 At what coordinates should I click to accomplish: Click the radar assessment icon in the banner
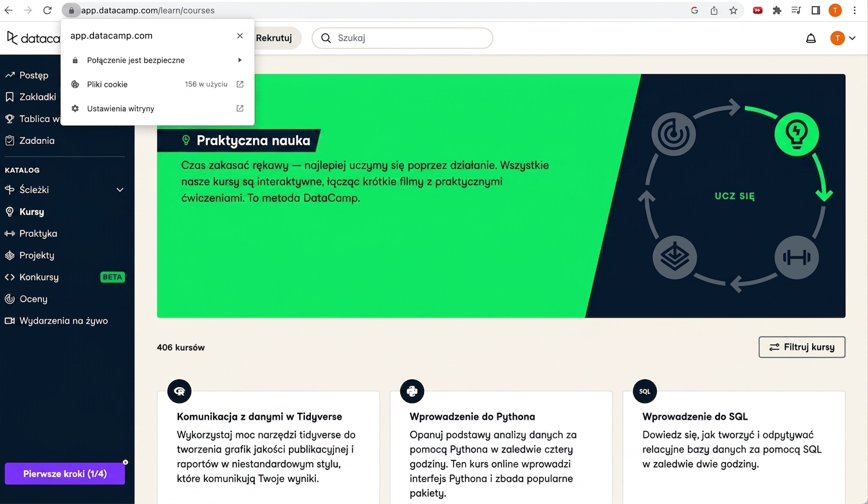(x=674, y=134)
